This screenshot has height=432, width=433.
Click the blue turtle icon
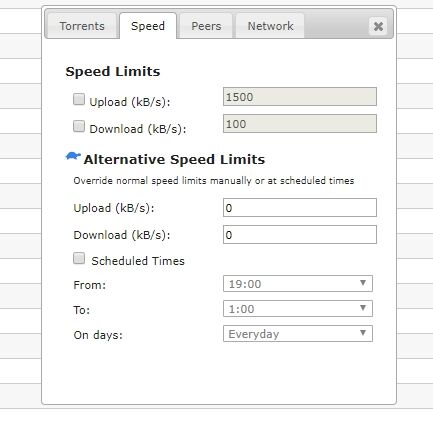[x=73, y=156]
